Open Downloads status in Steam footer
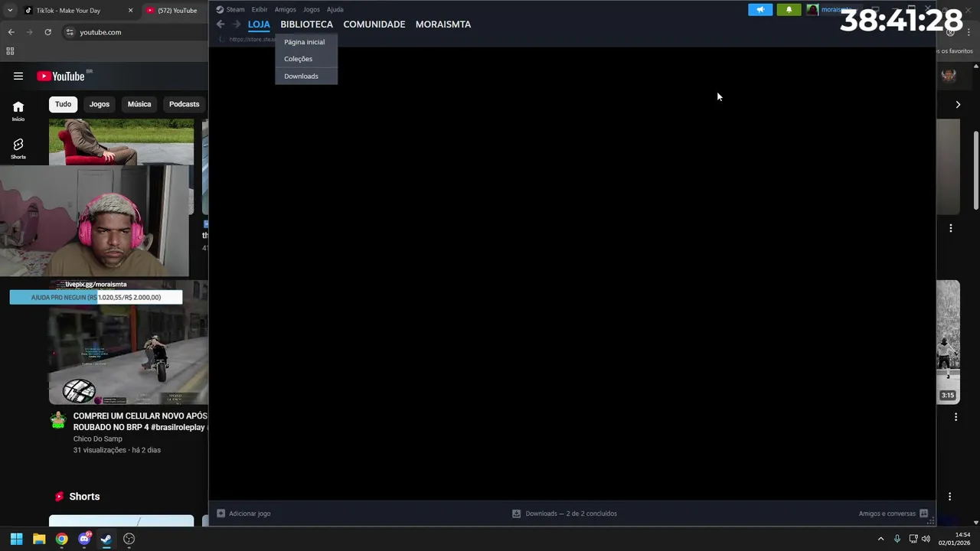The image size is (980, 551). [571, 514]
